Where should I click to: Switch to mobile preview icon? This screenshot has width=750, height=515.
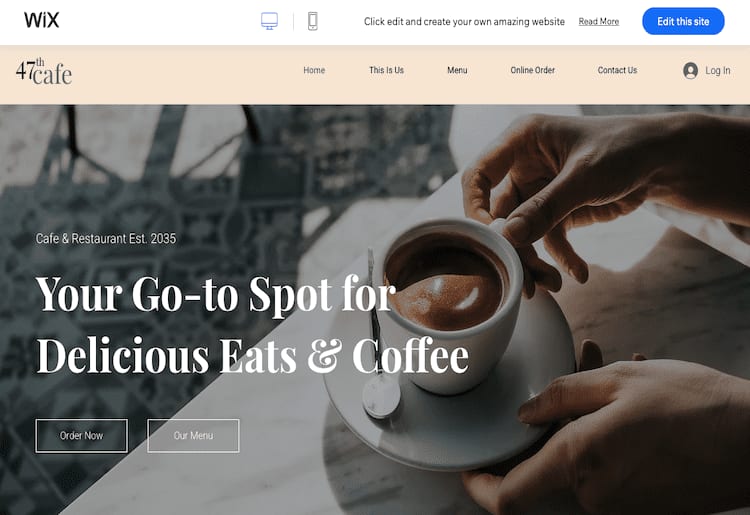(x=312, y=21)
